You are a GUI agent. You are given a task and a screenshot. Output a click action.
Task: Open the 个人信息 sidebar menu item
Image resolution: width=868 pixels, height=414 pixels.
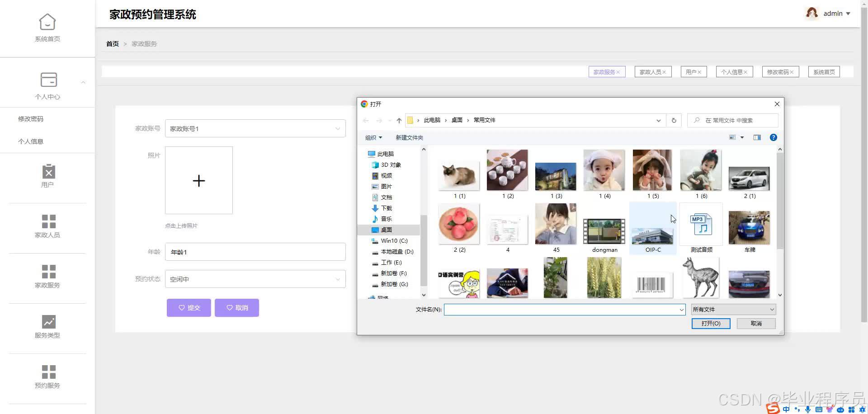(31, 141)
